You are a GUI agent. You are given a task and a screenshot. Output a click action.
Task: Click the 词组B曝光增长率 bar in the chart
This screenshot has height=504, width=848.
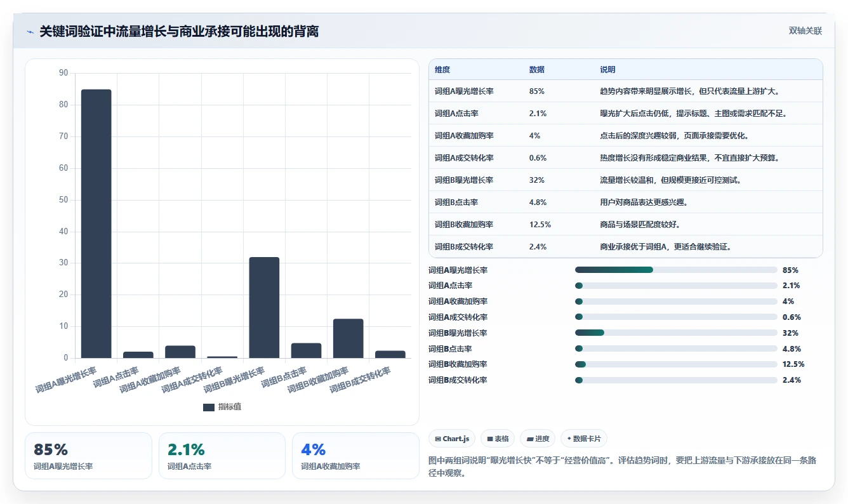click(x=264, y=307)
